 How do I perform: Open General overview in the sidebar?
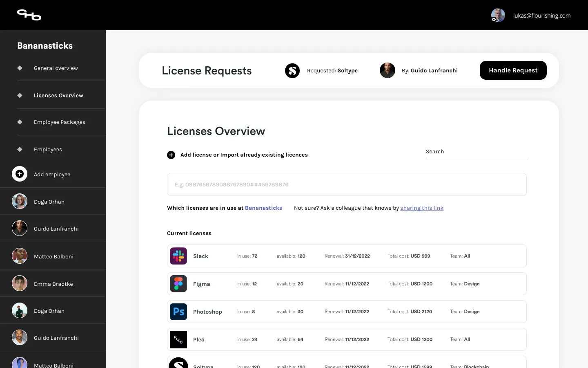(x=56, y=68)
